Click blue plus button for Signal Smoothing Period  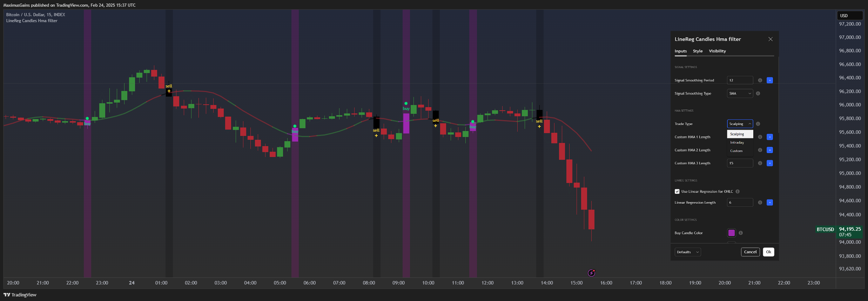770,80
